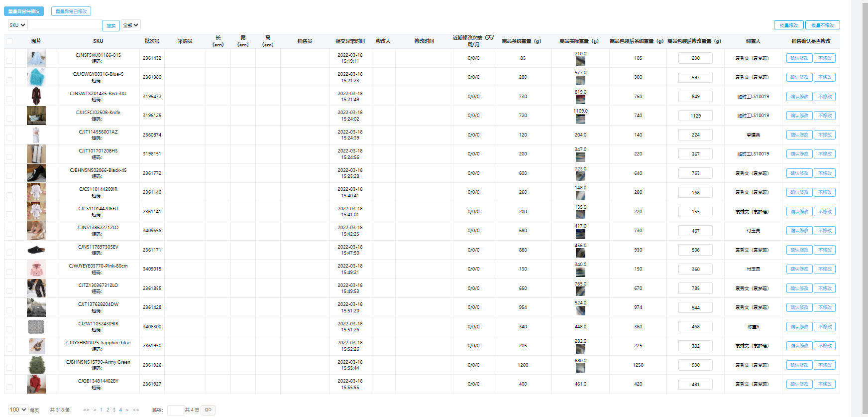Confirm modification for CJQB134814402BY row

click(800, 384)
